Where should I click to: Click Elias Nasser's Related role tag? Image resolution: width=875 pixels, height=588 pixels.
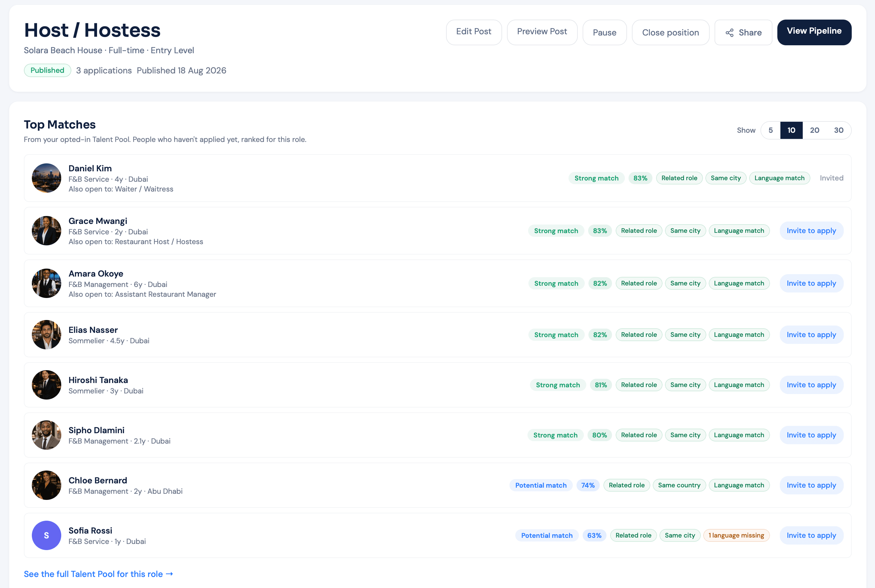(639, 335)
